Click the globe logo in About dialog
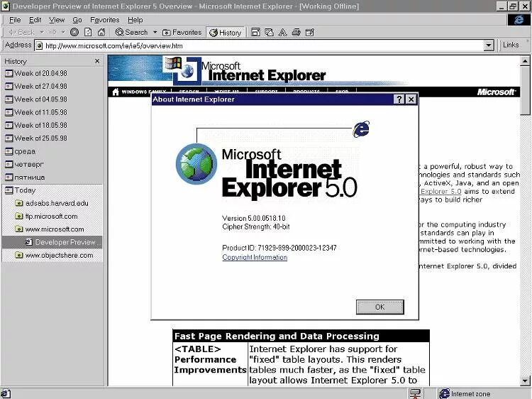This screenshot has height=399, width=532. pyautogui.click(x=196, y=164)
